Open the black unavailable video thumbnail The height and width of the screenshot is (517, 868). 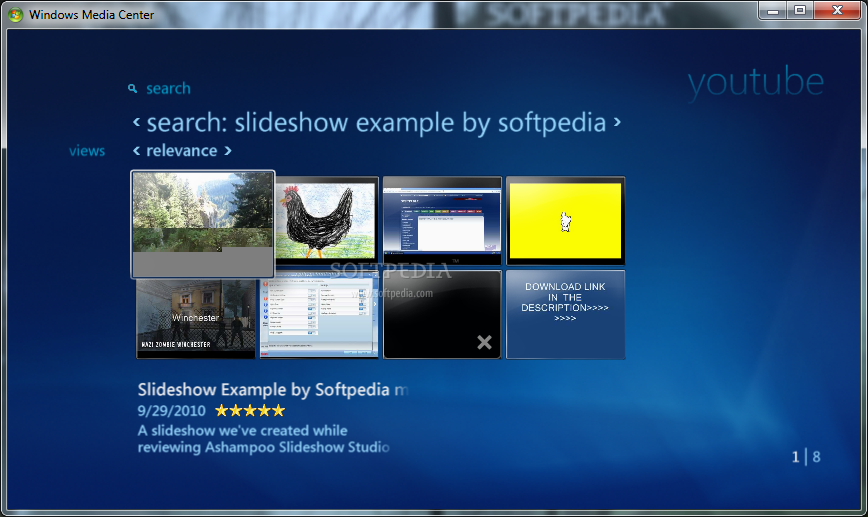point(442,314)
